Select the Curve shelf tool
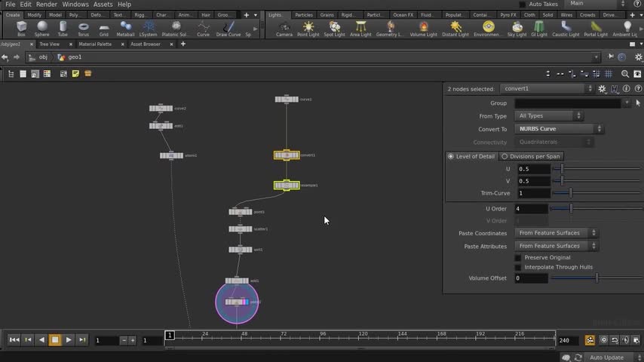This screenshot has height=362, width=644. click(203, 29)
